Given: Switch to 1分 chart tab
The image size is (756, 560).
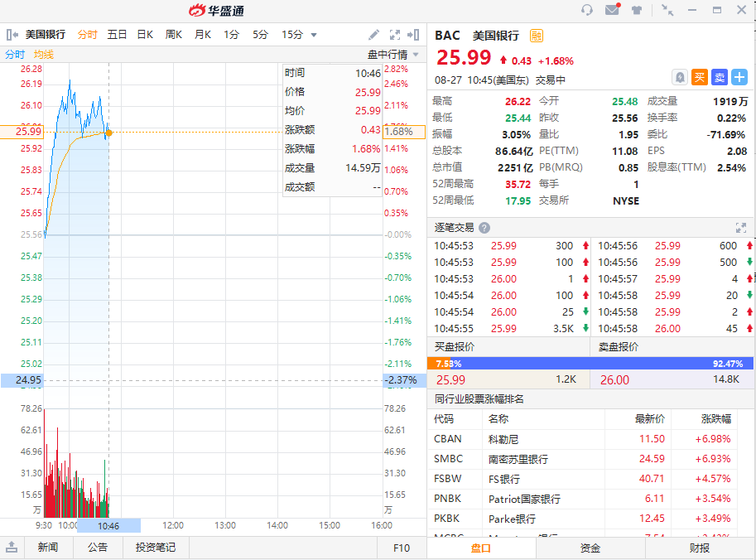Looking at the screenshot, I should coord(231,35).
